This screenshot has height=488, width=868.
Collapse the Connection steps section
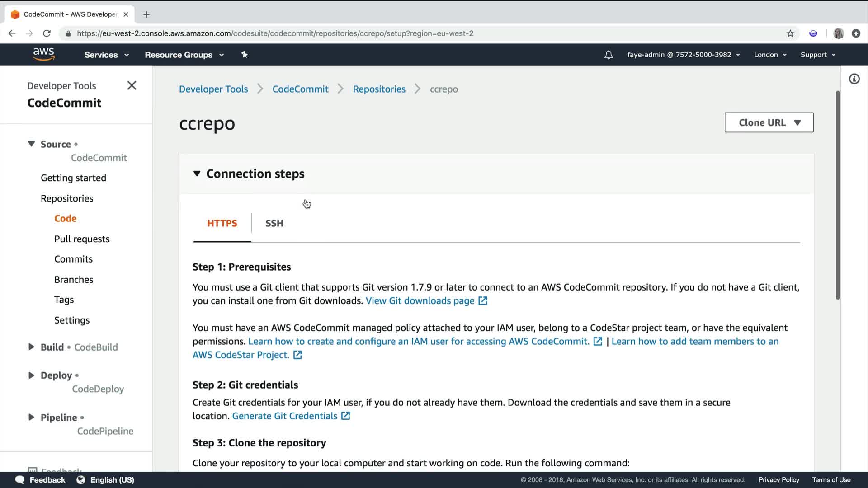tap(197, 174)
